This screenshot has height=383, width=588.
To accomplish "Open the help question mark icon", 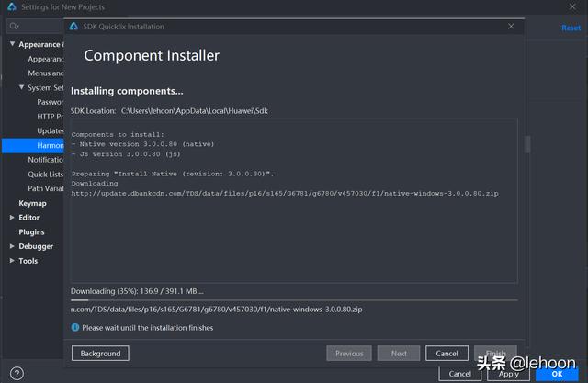I will point(17,373).
